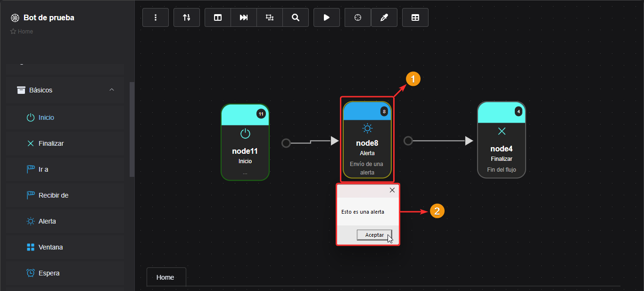The height and width of the screenshot is (291, 644).
Task: Click the X icon beside Finalizar
Action: [31, 143]
